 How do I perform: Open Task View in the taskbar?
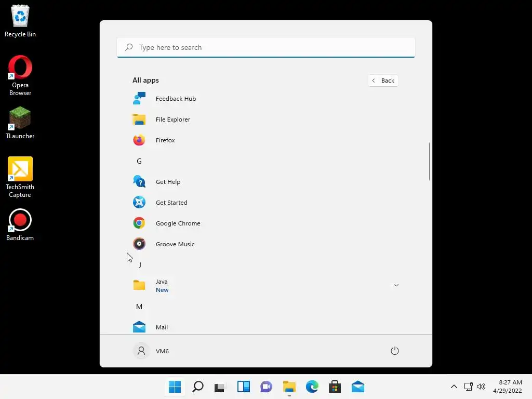pos(220,387)
